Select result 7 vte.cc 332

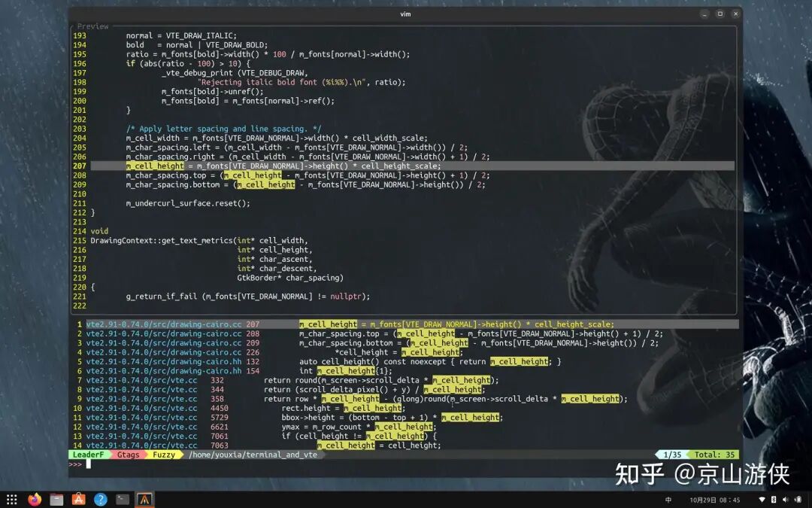click(404, 381)
